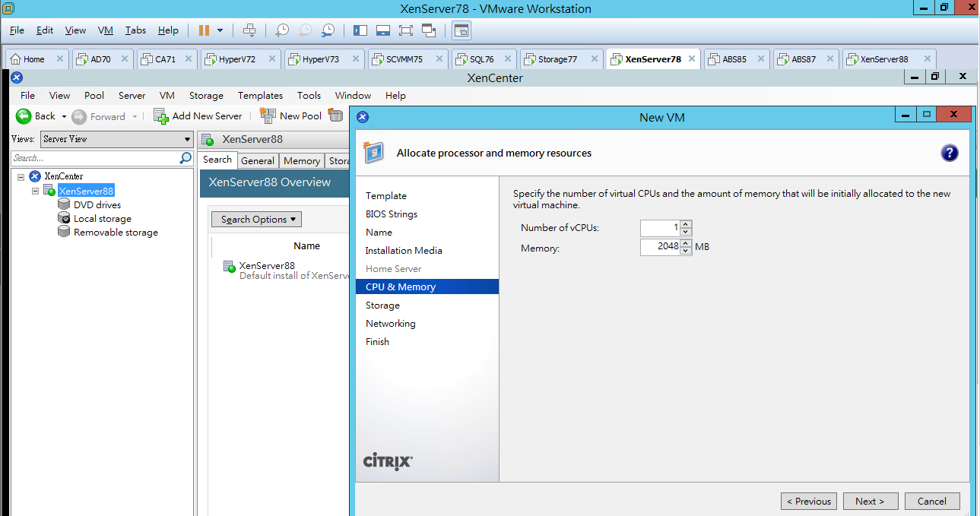The width and height of the screenshot is (980, 516).
Task: Open the General tab in XenCenter
Action: tap(258, 160)
